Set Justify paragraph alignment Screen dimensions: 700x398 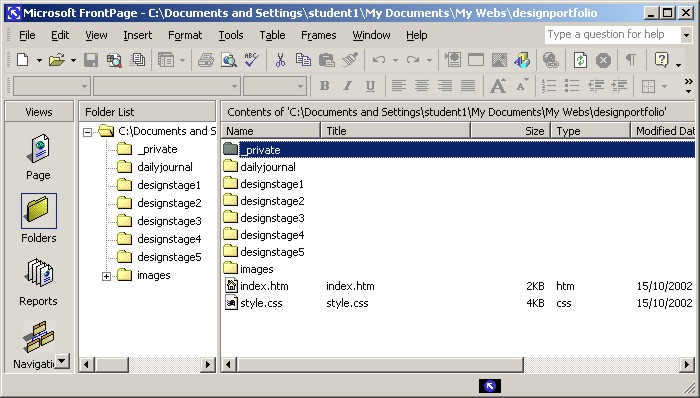[x=468, y=86]
